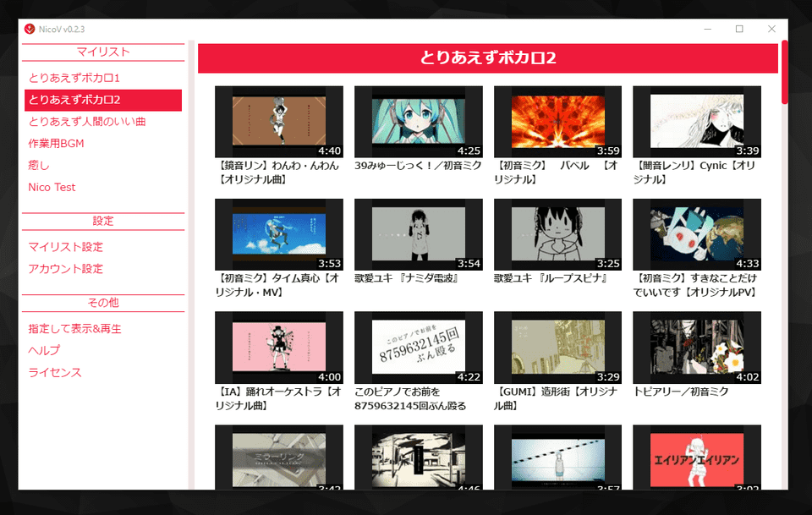Play the 鏡音リン わんわ・んわん video thumbnail

(x=278, y=121)
